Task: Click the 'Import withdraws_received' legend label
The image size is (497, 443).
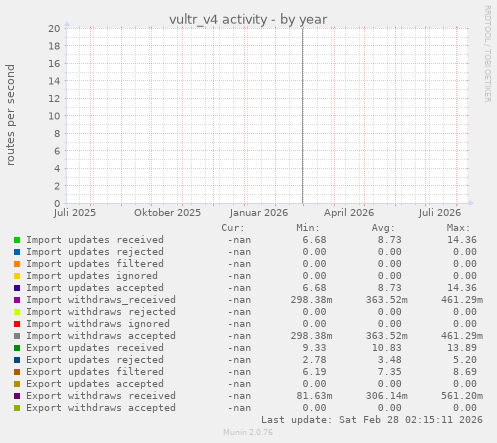Action: click(101, 300)
